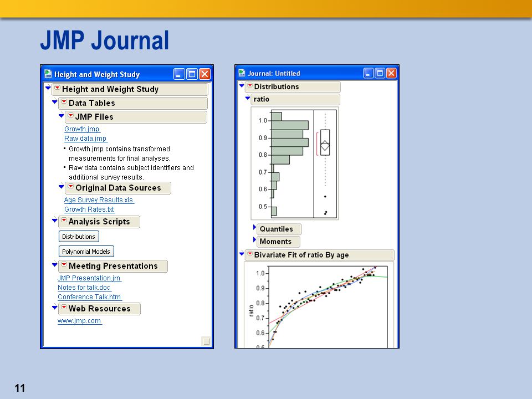Minimize the Height and Weight Study window
Viewport: 532px width, 399px height.
click(179, 74)
